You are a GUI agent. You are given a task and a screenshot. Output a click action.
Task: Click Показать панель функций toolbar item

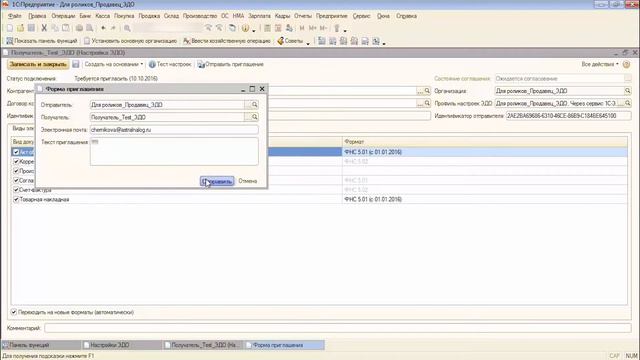coord(42,41)
